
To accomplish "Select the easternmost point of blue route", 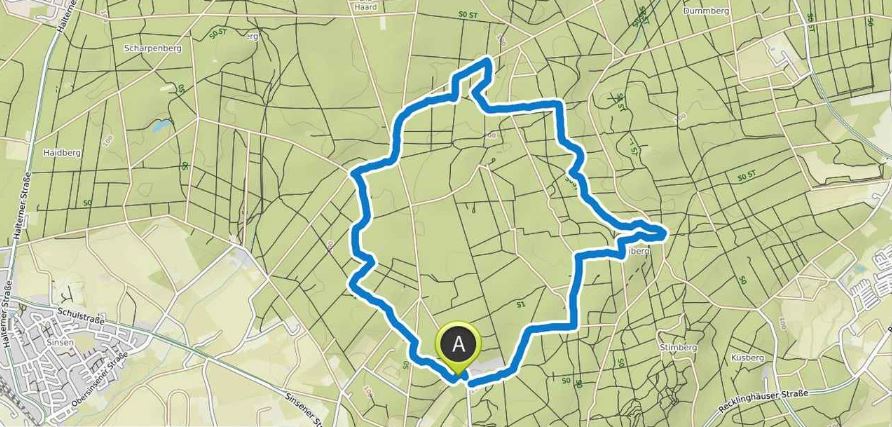I will (662, 231).
